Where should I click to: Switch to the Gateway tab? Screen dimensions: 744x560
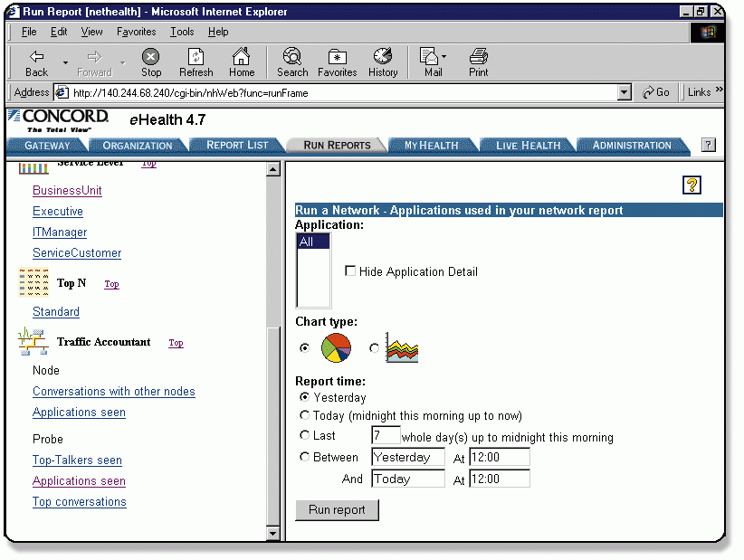click(x=47, y=145)
